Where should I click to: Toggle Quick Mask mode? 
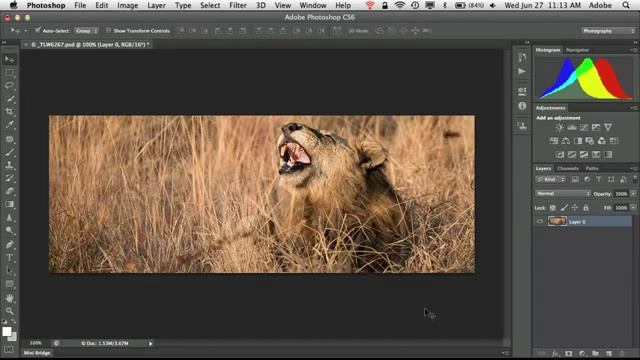pos(9,349)
